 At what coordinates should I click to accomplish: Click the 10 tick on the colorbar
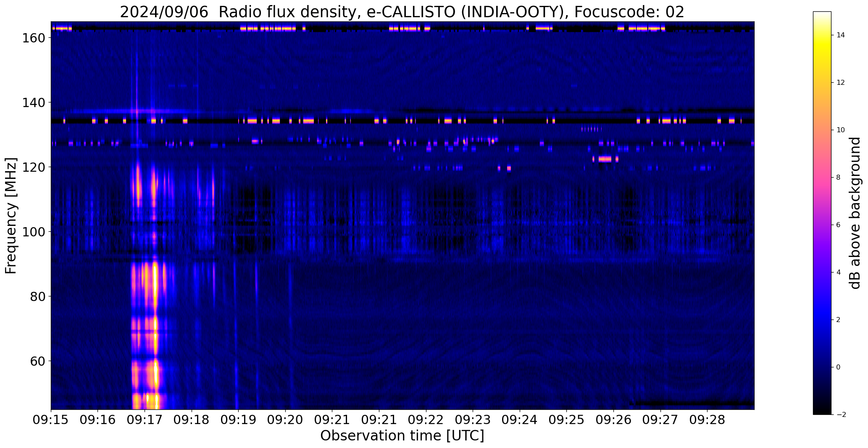click(x=841, y=130)
